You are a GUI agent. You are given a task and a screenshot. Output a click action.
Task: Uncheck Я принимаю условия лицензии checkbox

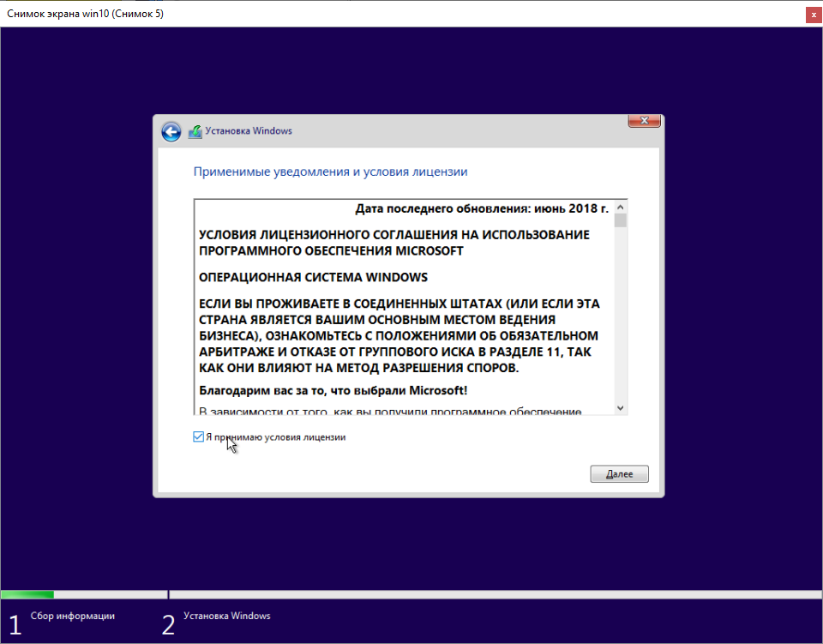tap(198, 436)
